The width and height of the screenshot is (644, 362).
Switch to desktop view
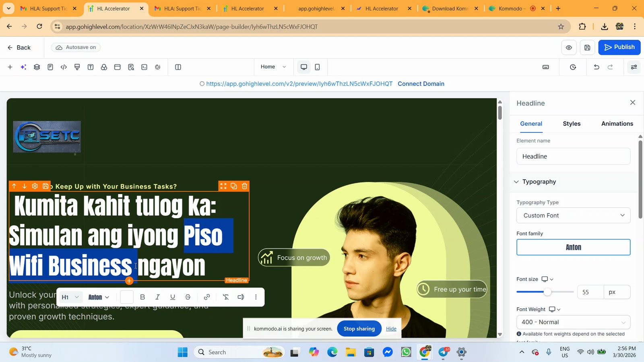[304, 67]
